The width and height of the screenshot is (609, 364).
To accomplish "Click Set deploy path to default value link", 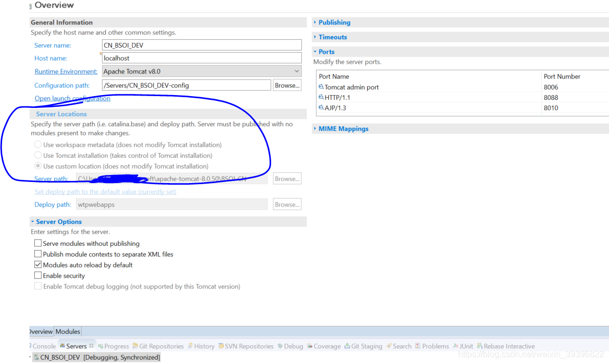I will pyautogui.click(x=105, y=192).
